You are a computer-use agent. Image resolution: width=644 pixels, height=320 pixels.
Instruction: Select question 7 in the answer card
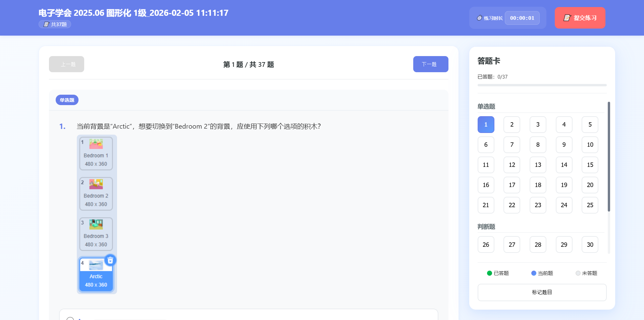[512, 145]
